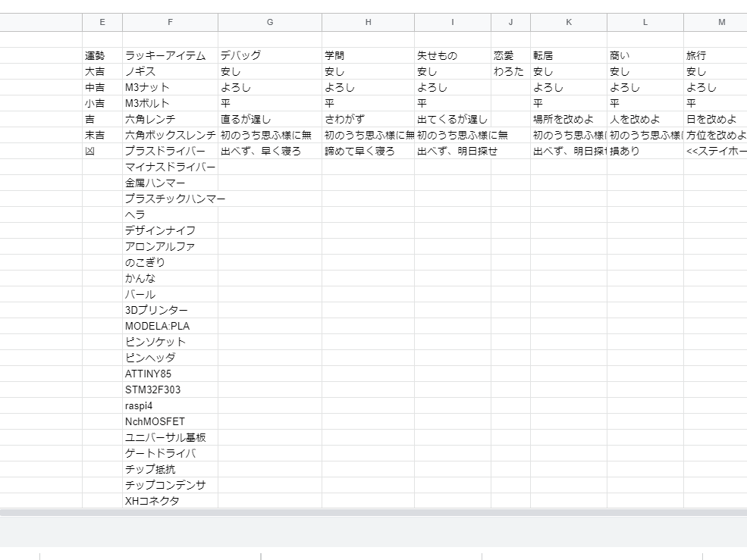
Task: Select the 大吉 cell
Action: coord(102,71)
